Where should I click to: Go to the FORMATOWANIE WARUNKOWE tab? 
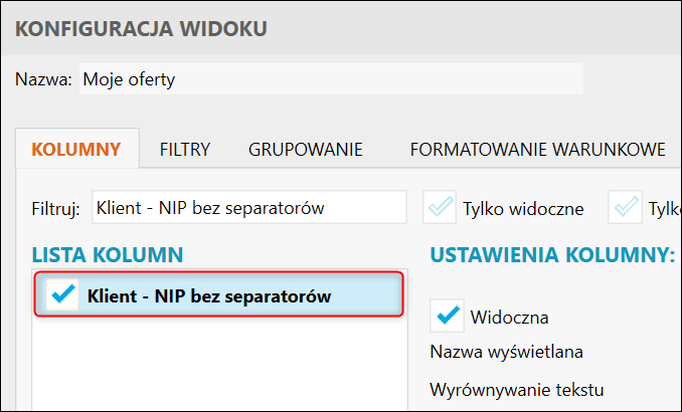(537, 150)
